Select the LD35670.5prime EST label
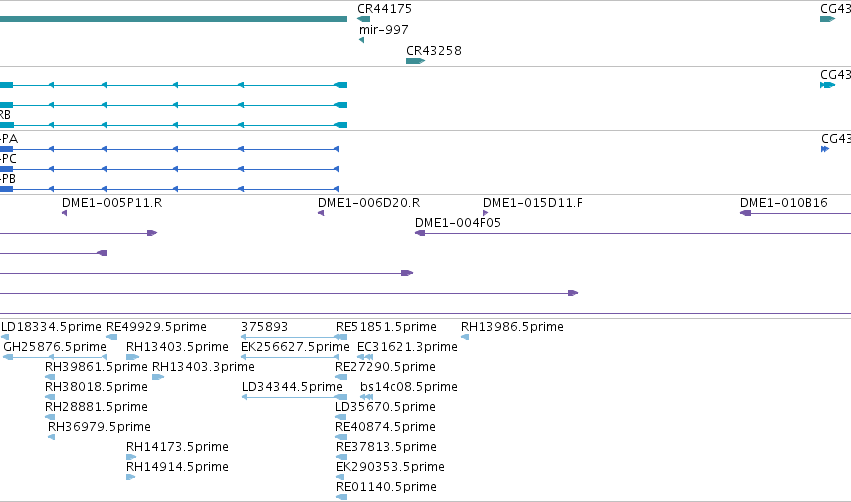Screen dimensions: 851x502 [x=385, y=407]
